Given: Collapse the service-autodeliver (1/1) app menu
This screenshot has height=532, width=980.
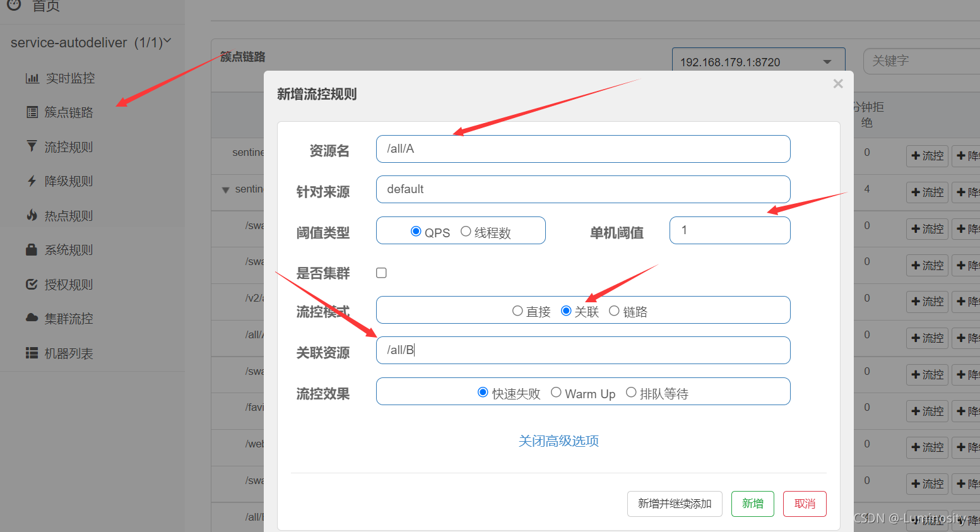Looking at the screenshot, I should coord(91,42).
